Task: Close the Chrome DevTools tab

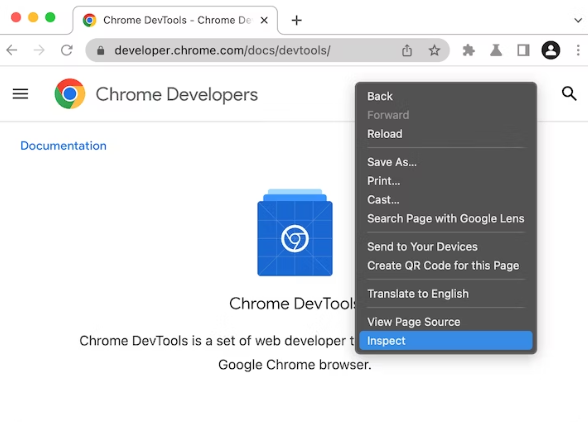Action: [x=264, y=20]
